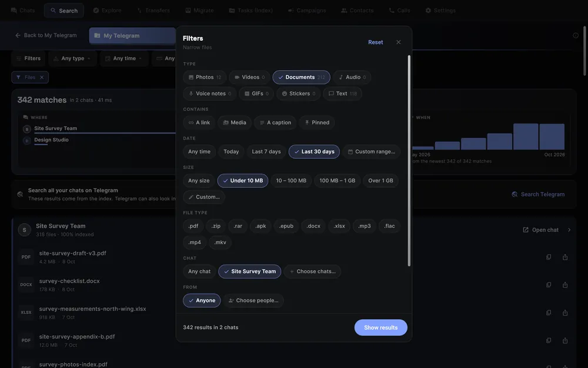Toggle the Photos type filter

pyautogui.click(x=205, y=77)
